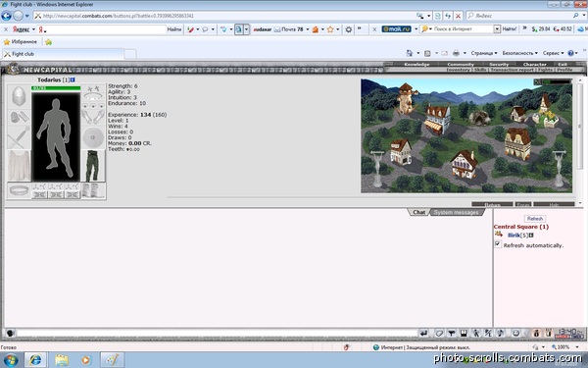The width and height of the screenshot is (588, 368).
Task: Open the shirt armor slot
Action: pos(19,166)
